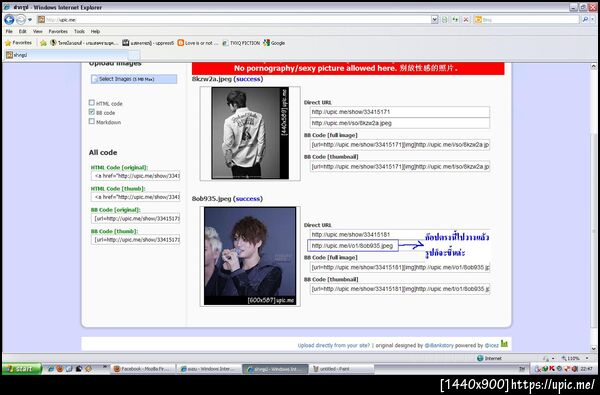The height and width of the screenshot is (395, 600).
Task: Click the page scrollbar down arrow
Action: click(593, 349)
